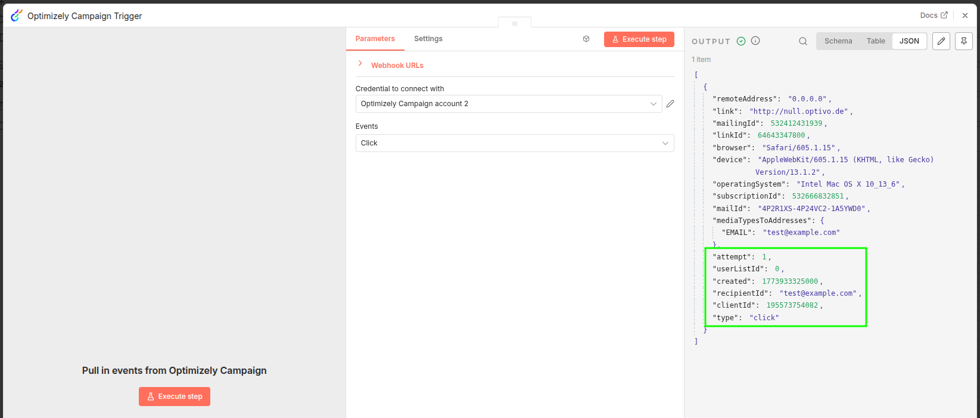Viewport: 980px width, 418px height.
Task: Select the Parameters tab
Action: click(x=375, y=39)
